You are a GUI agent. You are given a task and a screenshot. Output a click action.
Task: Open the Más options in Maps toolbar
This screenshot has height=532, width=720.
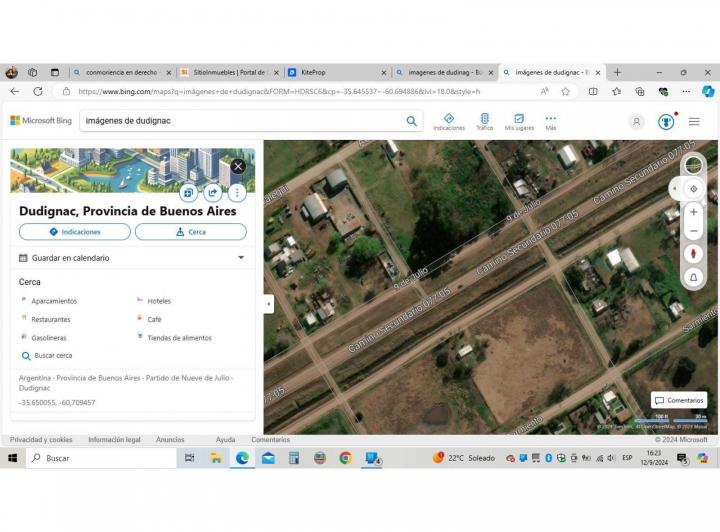(x=551, y=122)
